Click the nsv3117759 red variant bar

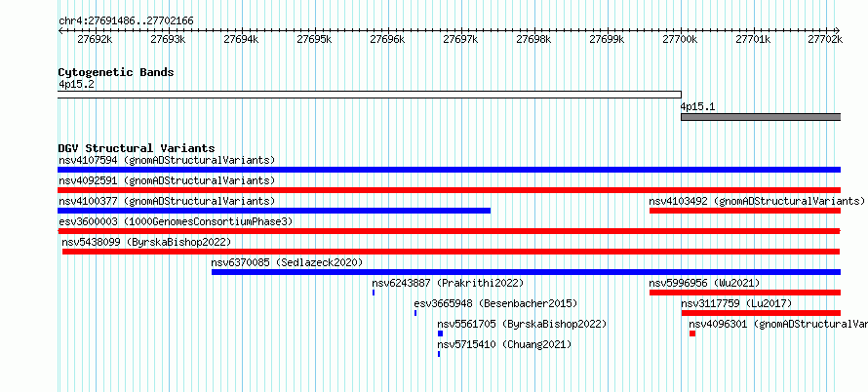click(x=761, y=313)
